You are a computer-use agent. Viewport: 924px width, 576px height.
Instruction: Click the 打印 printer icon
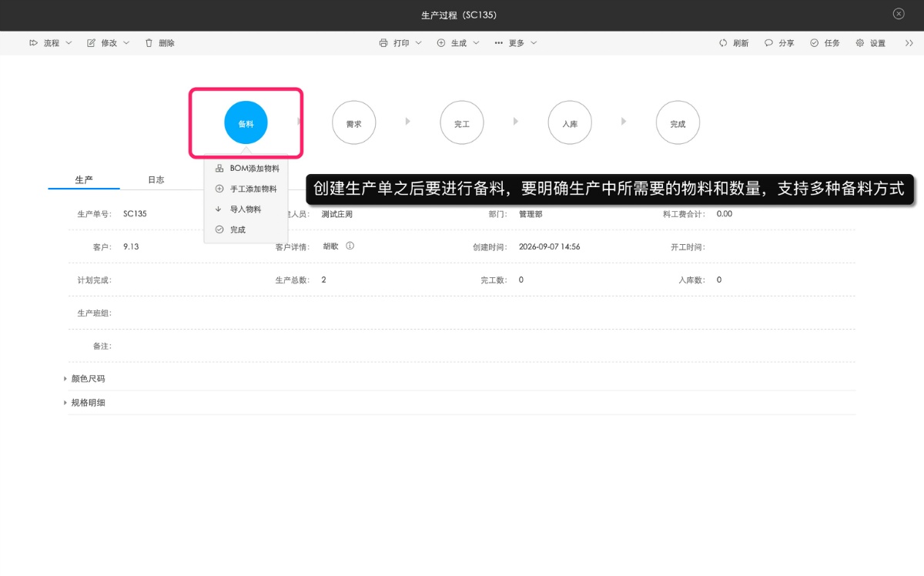pyautogui.click(x=383, y=43)
